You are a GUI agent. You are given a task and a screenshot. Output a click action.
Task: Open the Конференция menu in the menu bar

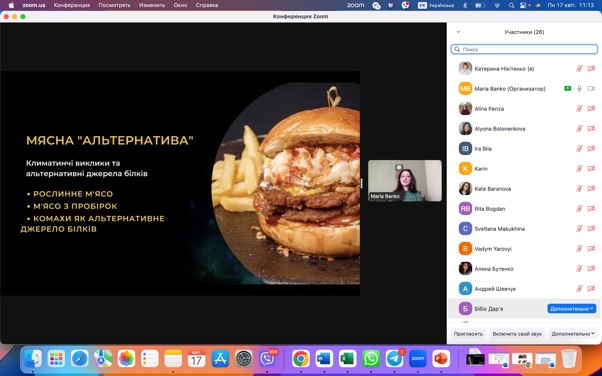coord(72,5)
